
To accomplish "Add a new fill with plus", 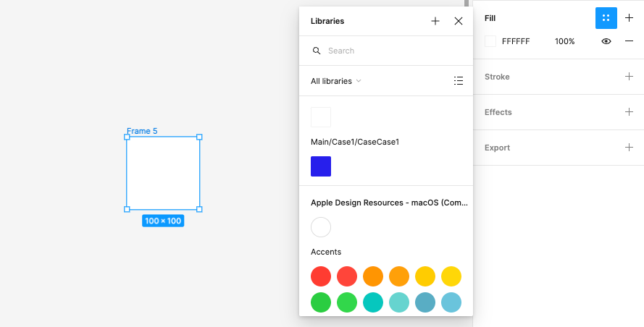I will click(x=629, y=18).
